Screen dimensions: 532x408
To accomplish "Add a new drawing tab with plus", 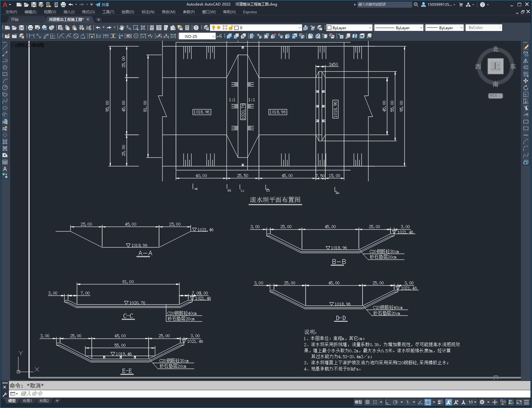I will pos(98,19).
